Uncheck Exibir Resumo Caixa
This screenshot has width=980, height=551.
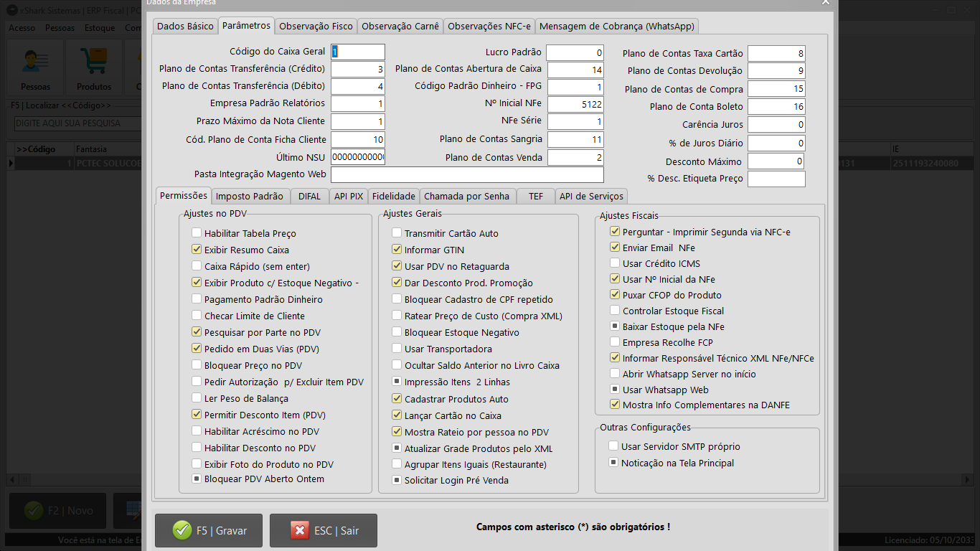coord(197,250)
